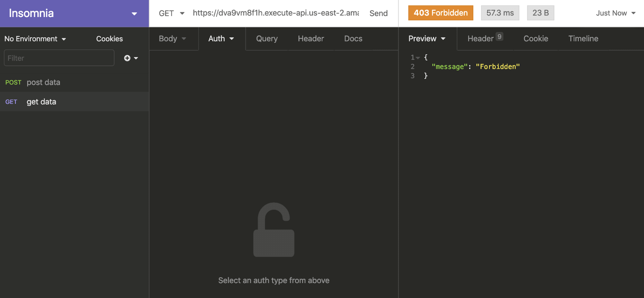Open the Timeline tab
This screenshot has width=644, height=298.
coord(583,39)
